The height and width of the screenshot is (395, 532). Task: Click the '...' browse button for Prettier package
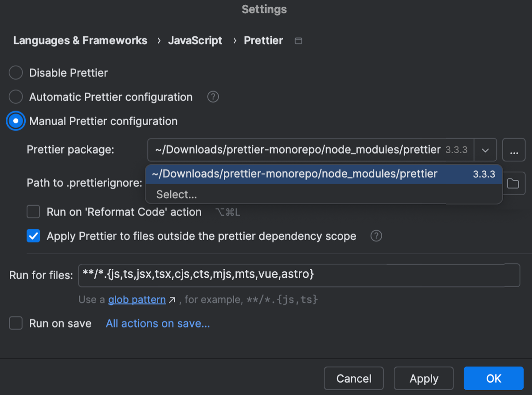tap(513, 150)
